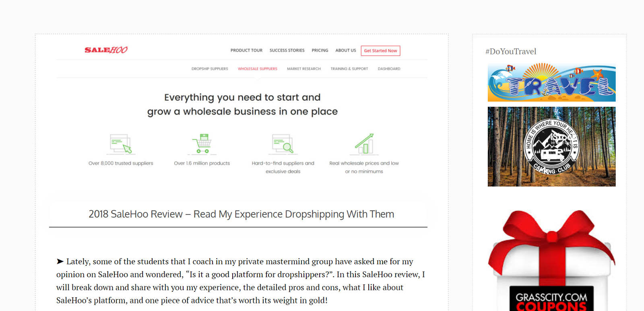Screen dimensions: 644x311
Task: Click the shopping cart products icon
Action: click(x=202, y=144)
